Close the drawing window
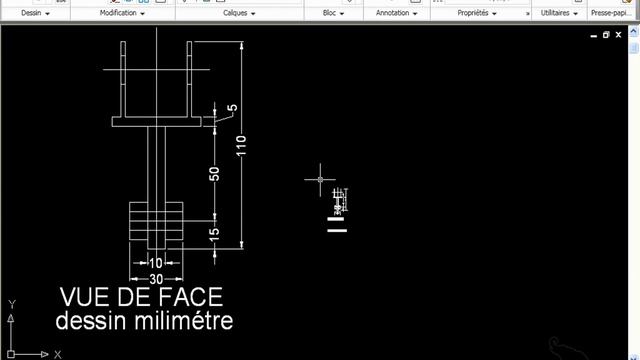 pyautogui.click(x=618, y=35)
